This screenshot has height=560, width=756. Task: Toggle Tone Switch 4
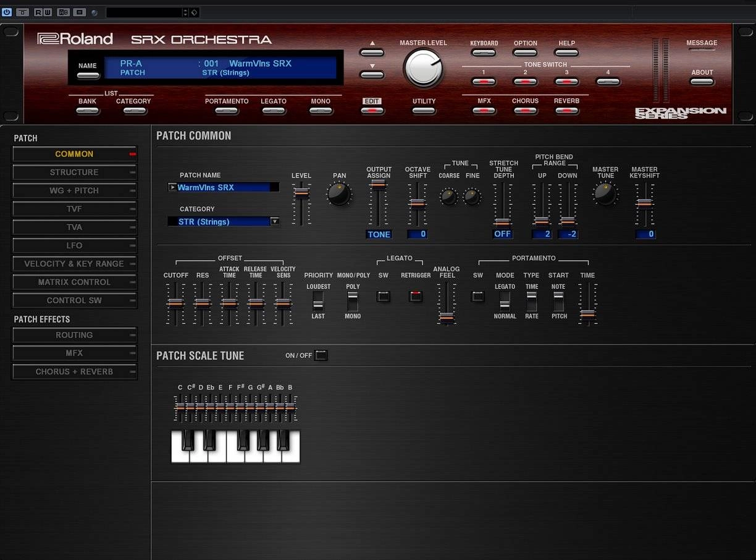[x=608, y=82]
